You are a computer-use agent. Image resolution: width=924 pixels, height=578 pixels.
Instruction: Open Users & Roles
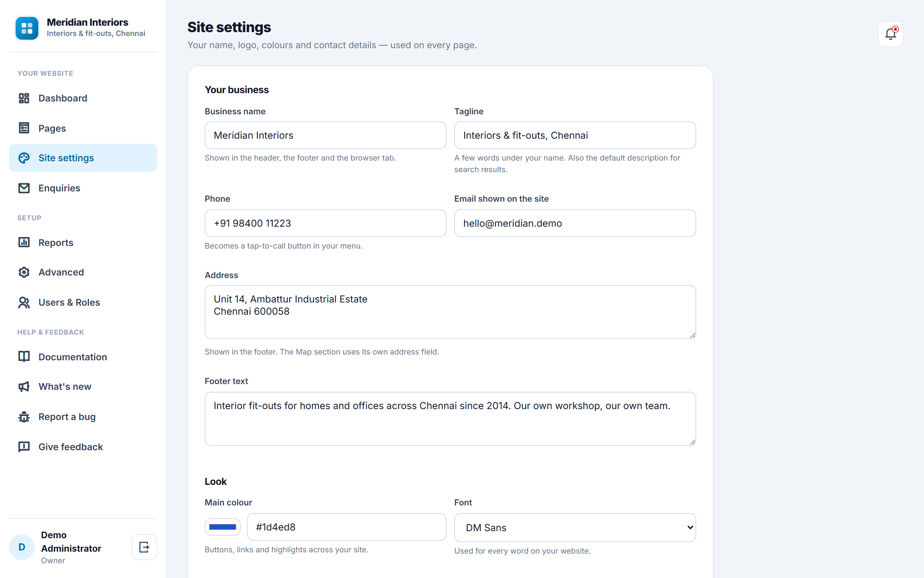pyautogui.click(x=83, y=302)
